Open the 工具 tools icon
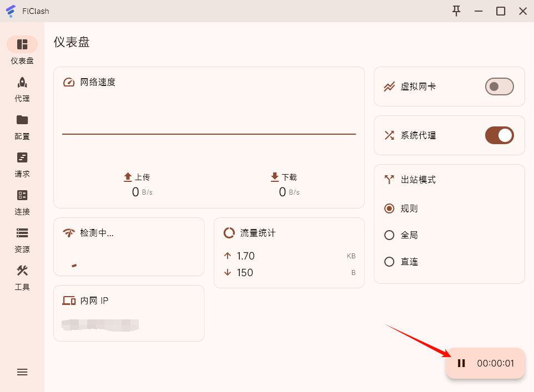This screenshot has width=534, height=392. tap(22, 271)
